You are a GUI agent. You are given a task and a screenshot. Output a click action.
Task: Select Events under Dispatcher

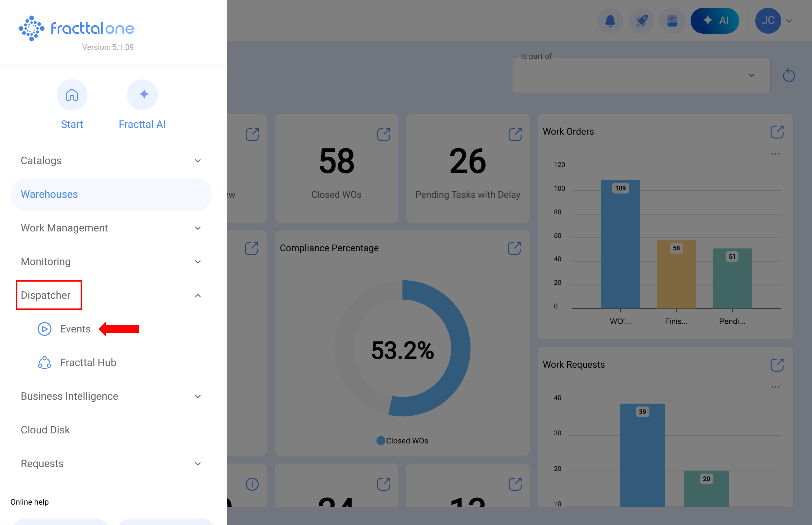(x=75, y=329)
